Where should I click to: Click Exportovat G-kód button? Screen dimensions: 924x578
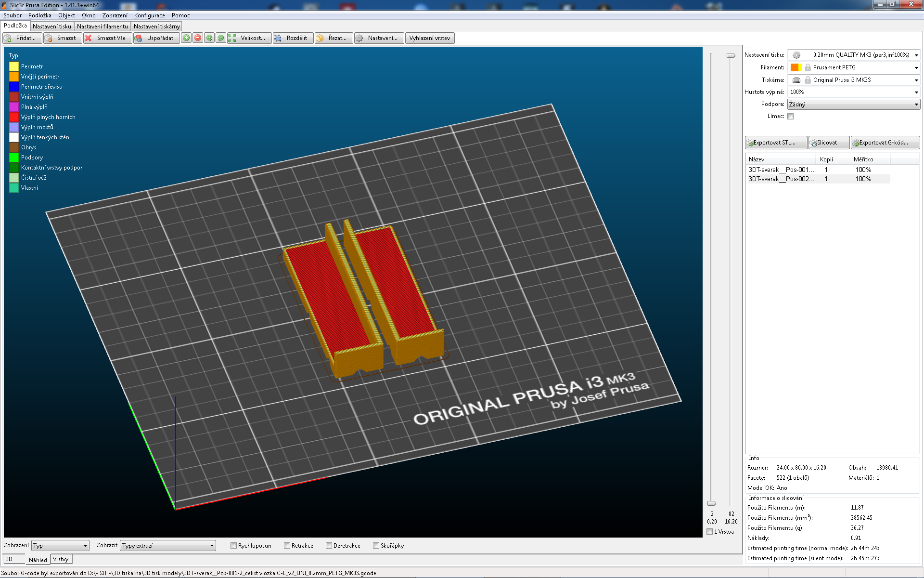click(885, 143)
